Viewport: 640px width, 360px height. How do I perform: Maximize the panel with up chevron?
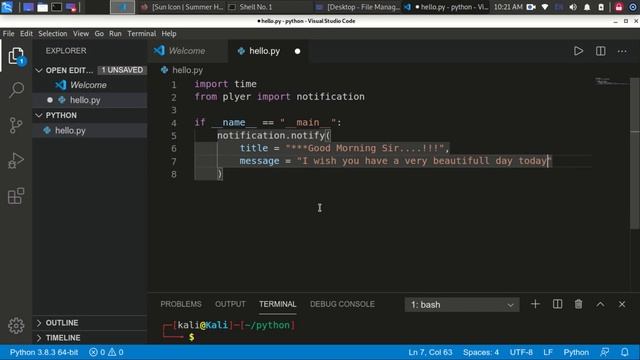click(600, 304)
